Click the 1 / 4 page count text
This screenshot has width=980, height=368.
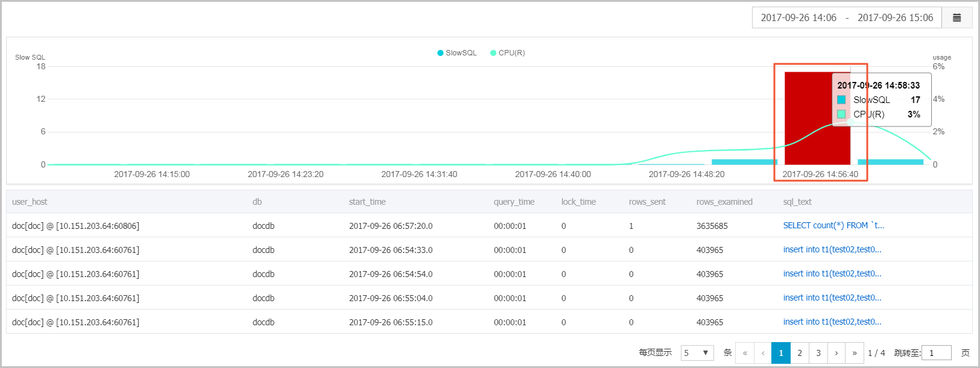(876, 353)
